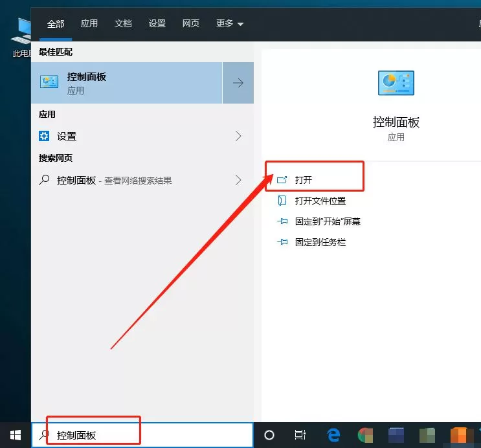This screenshot has width=481, height=448.
Task: Expand chevron for 控制面板 web search result
Action: 238,180
